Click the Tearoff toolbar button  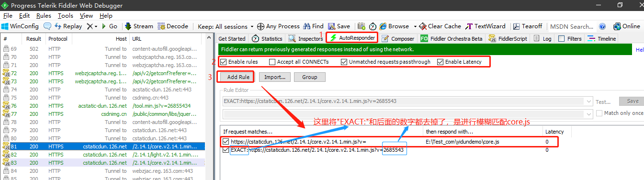tap(528, 26)
